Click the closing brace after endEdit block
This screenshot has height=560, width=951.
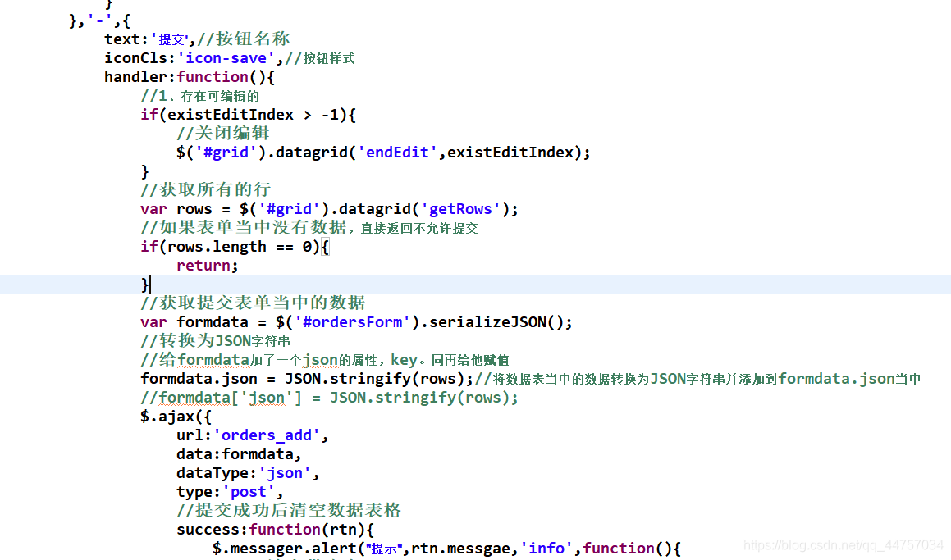click(145, 171)
